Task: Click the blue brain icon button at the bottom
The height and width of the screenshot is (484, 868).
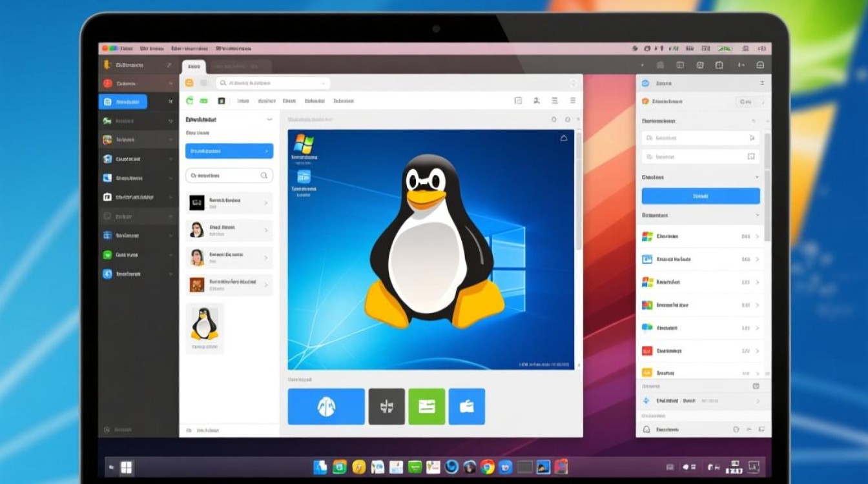Action: tap(325, 406)
